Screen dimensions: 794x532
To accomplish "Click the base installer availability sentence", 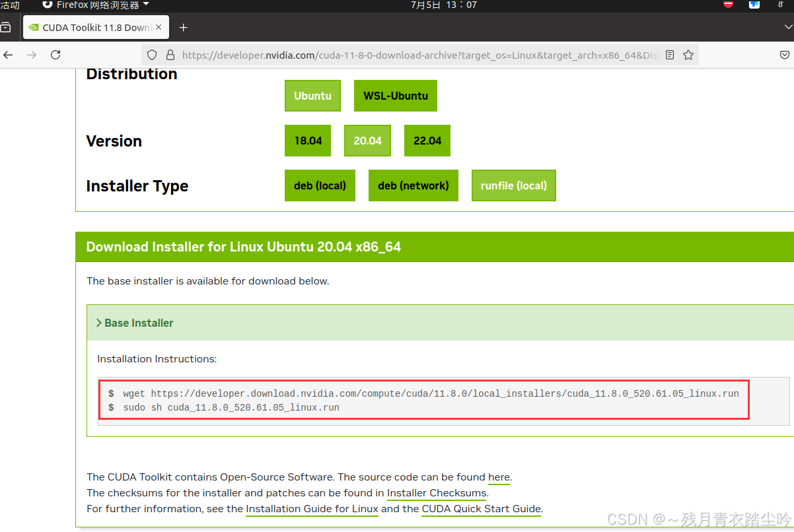I will [x=207, y=281].
